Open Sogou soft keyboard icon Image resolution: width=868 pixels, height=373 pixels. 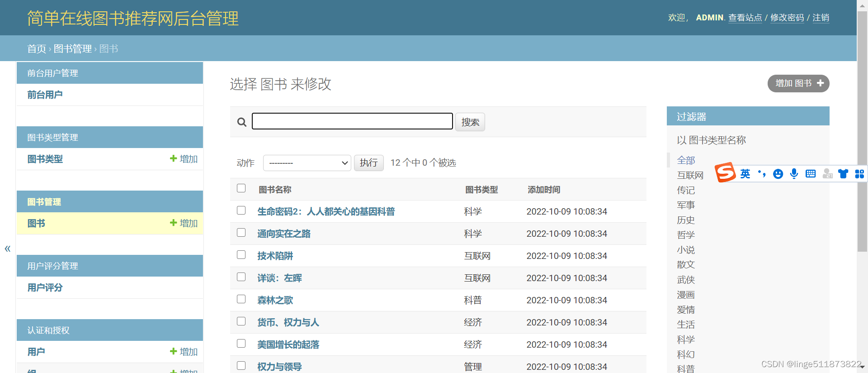pyautogui.click(x=811, y=174)
